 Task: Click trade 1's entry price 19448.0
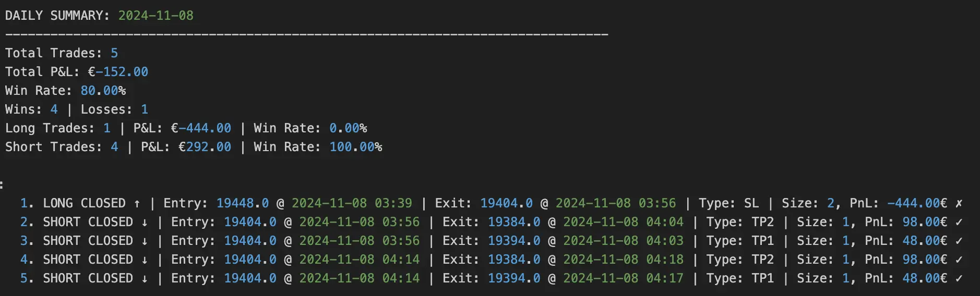coord(243,203)
